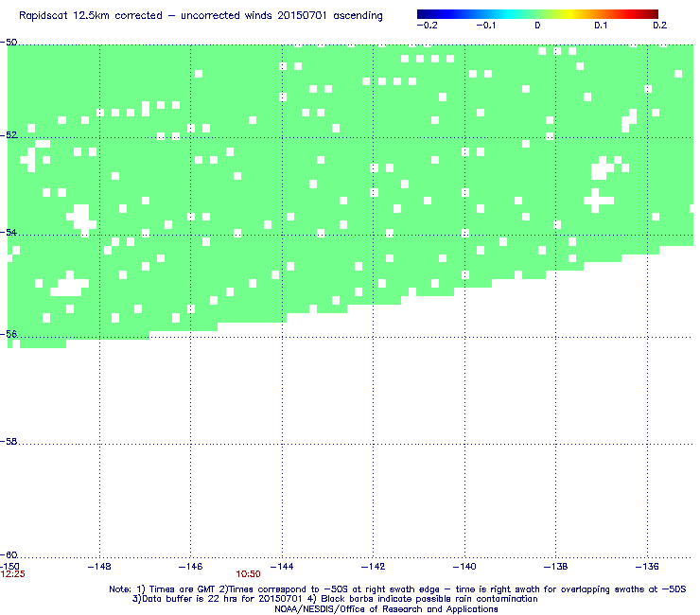Click the red 12:25 swath time
700x615 pixels.
click(12, 574)
